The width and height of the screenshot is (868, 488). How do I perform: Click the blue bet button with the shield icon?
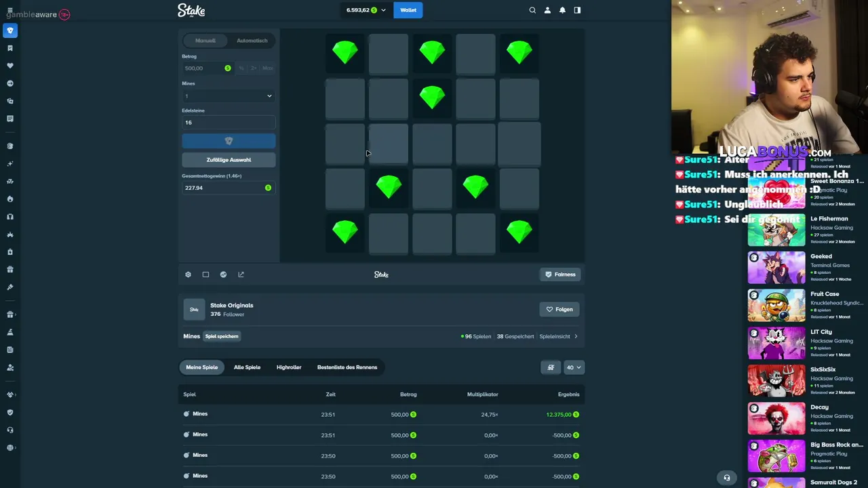tap(229, 141)
